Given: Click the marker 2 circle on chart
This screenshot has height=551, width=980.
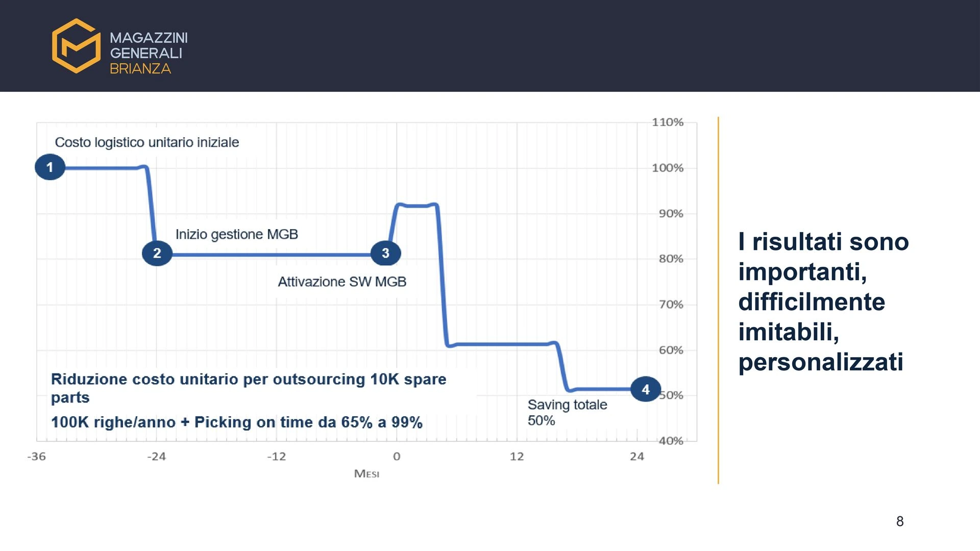Looking at the screenshot, I should pyautogui.click(x=157, y=253).
